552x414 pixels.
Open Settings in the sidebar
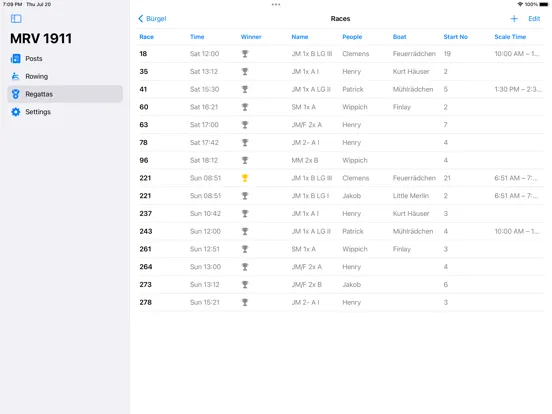pyautogui.click(x=65, y=112)
